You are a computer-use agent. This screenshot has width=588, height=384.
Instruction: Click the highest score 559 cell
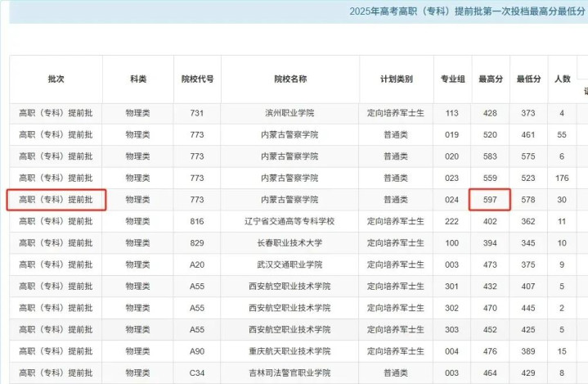click(490, 178)
